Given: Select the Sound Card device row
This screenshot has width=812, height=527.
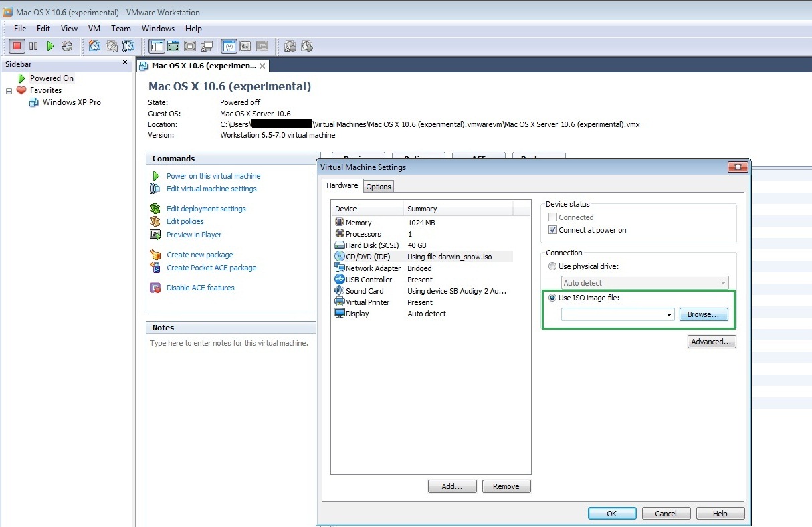Looking at the screenshot, I should [x=365, y=291].
